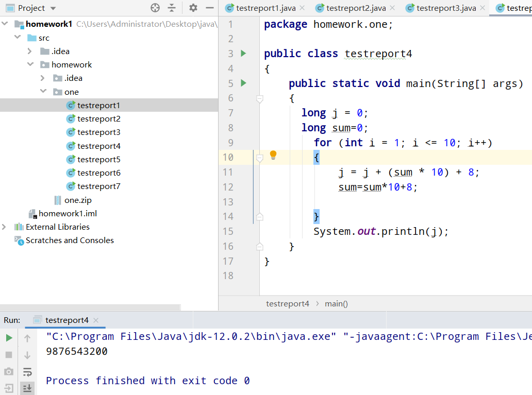Toggle code fold marker on line 10
The image size is (532, 395).
tap(259, 158)
